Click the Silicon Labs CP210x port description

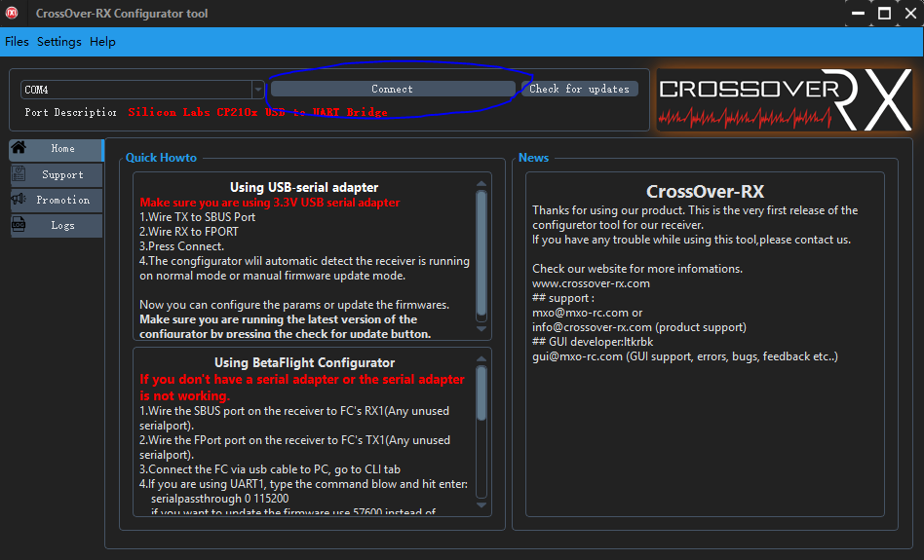[257, 112]
